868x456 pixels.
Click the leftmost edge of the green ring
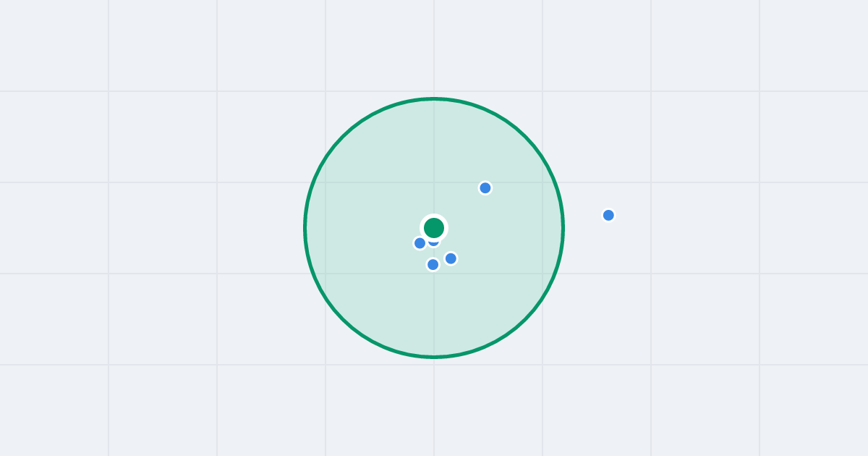(x=305, y=228)
